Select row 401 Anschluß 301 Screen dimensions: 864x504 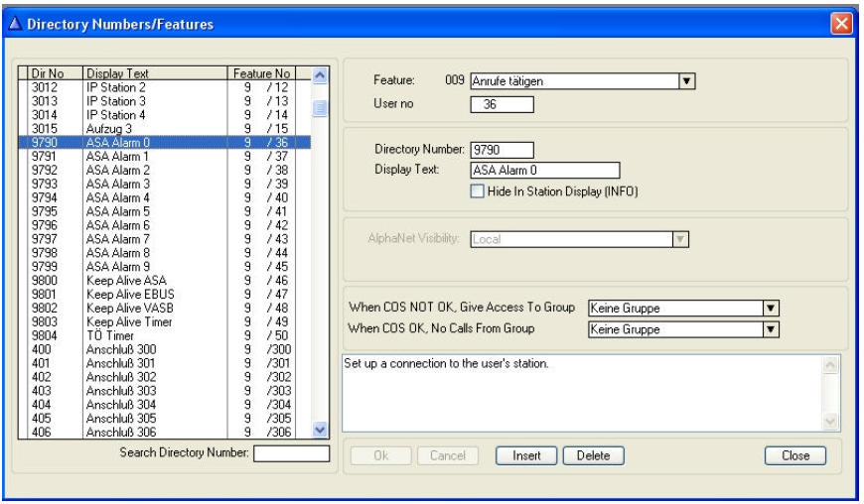tap(165, 363)
